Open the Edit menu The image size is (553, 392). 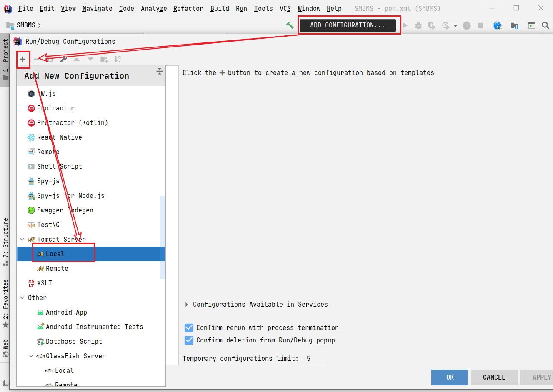[x=47, y=8]
